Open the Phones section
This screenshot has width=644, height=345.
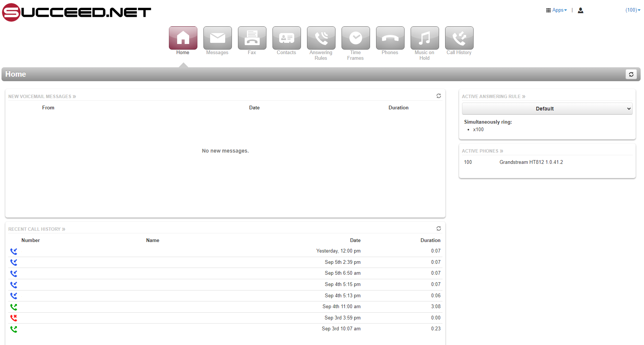tap(390, 41)
